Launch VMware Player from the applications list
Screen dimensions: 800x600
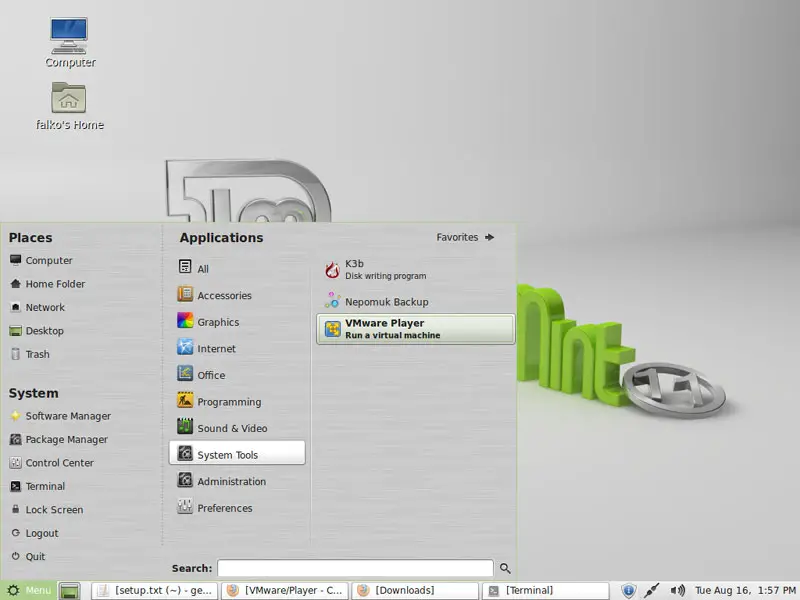tap(414, 329)
